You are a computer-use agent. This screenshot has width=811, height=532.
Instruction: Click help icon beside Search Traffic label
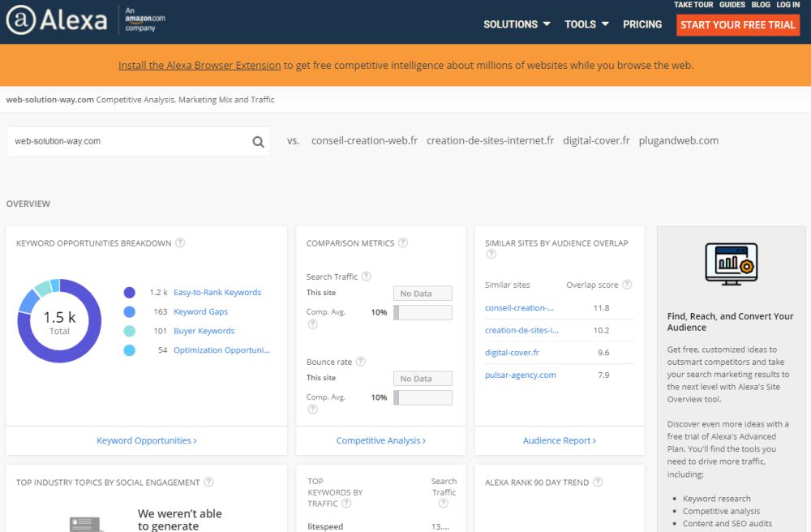tap(367, 276)
